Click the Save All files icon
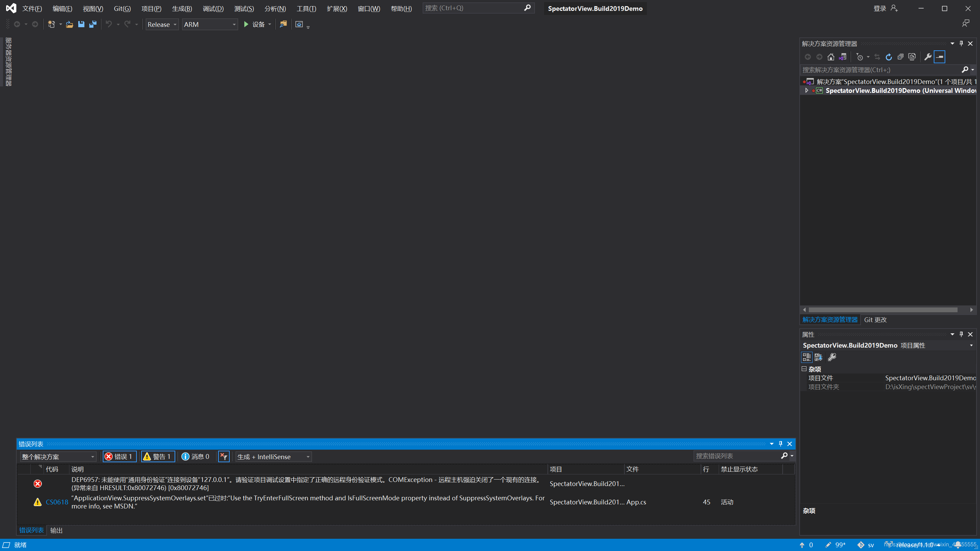This screenshot has height=551, width=980. click(x=94, y=24)
